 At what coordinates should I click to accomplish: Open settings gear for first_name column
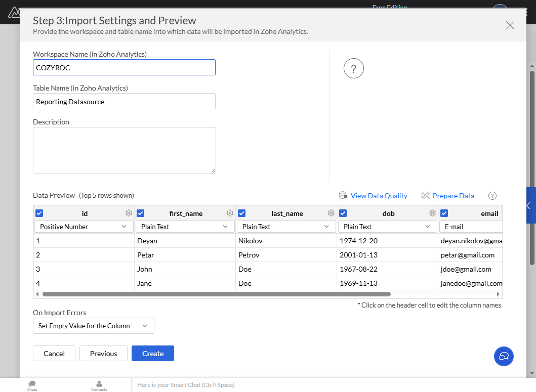tap(230, 213)
